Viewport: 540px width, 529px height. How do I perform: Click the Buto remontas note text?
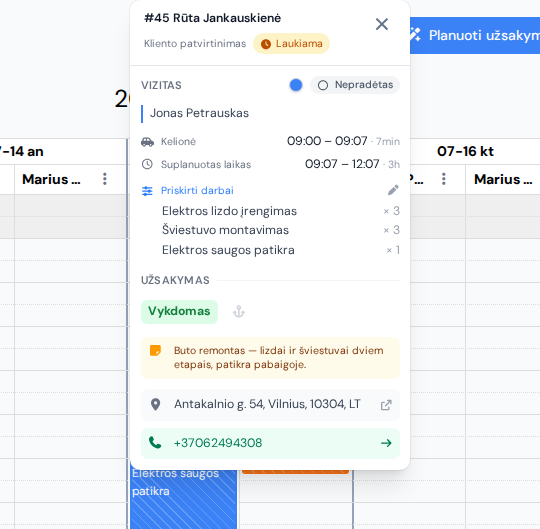click(x=278, y=357)
